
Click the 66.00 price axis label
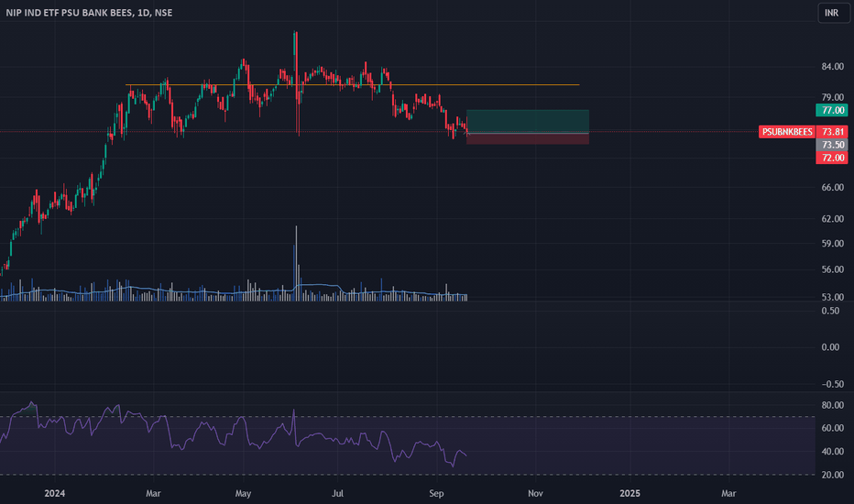(x=832, y=187)
